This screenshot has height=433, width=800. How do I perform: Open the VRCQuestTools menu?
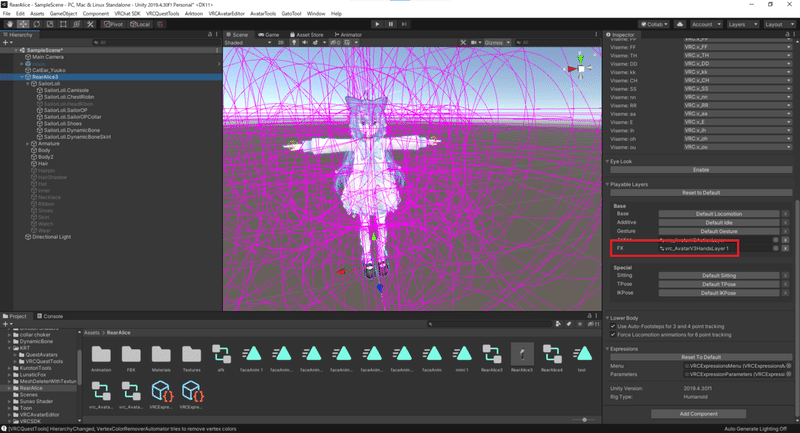coord(162,13)
